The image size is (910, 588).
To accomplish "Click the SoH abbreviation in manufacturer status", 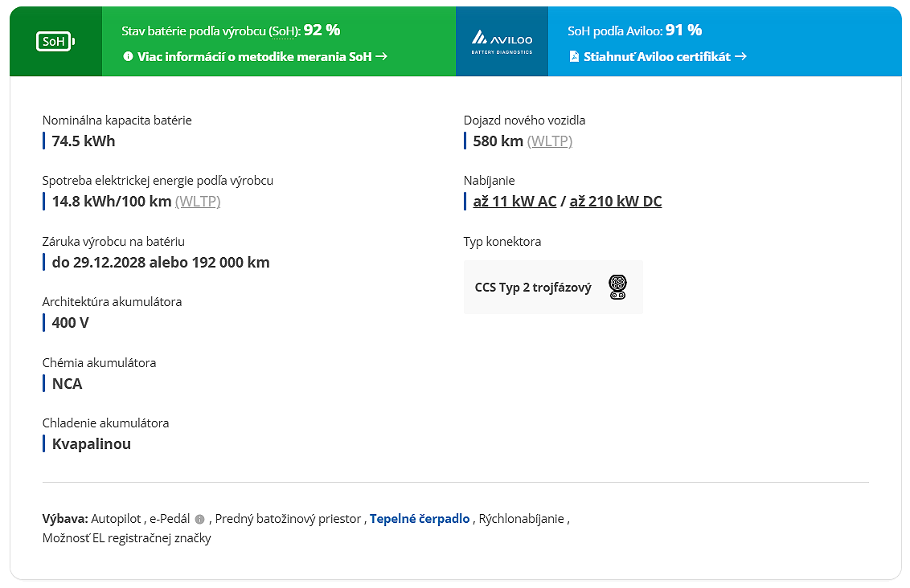I will tap(284, 31).
